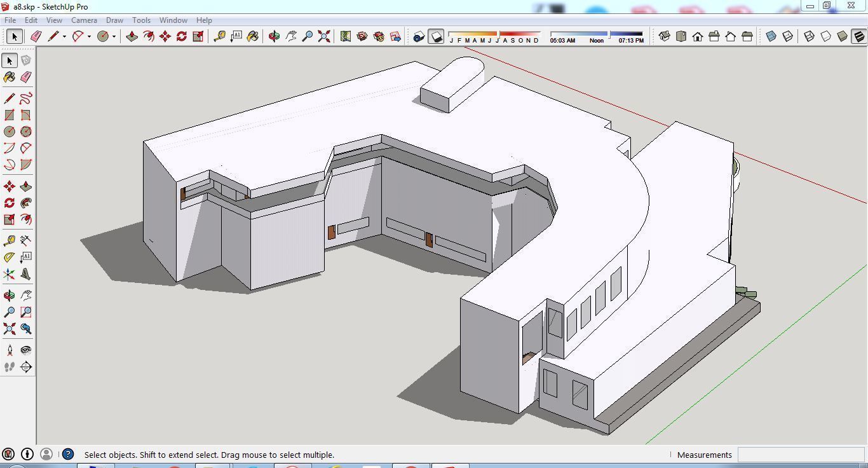The height and width of the screenshot is (468, 868).
Task: Switch to Iso view
Action: (665, 36)
